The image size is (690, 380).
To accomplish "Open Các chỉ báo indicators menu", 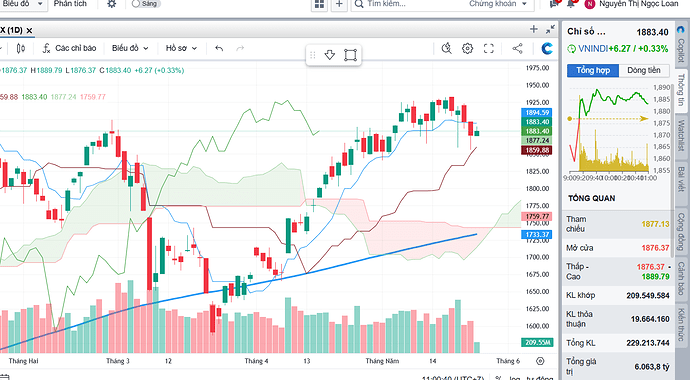I will pyautogui.click(x=69, y=48).
